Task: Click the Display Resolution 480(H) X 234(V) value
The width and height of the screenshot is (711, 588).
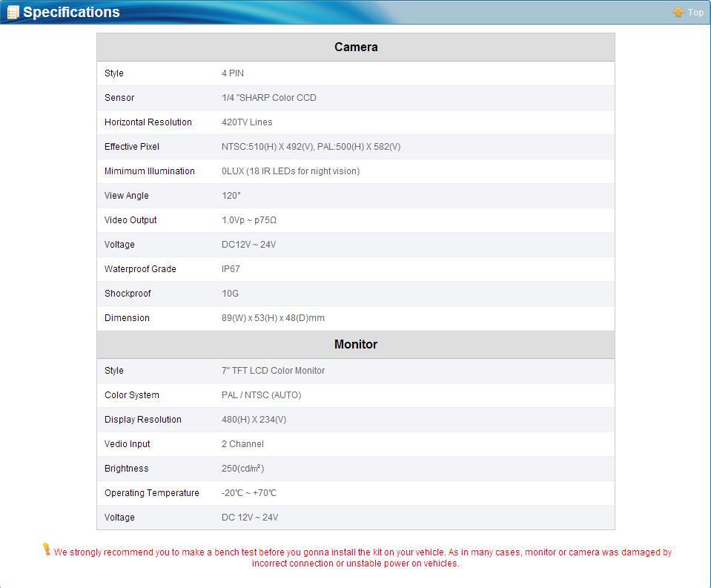Action: [x=254, y=420]
